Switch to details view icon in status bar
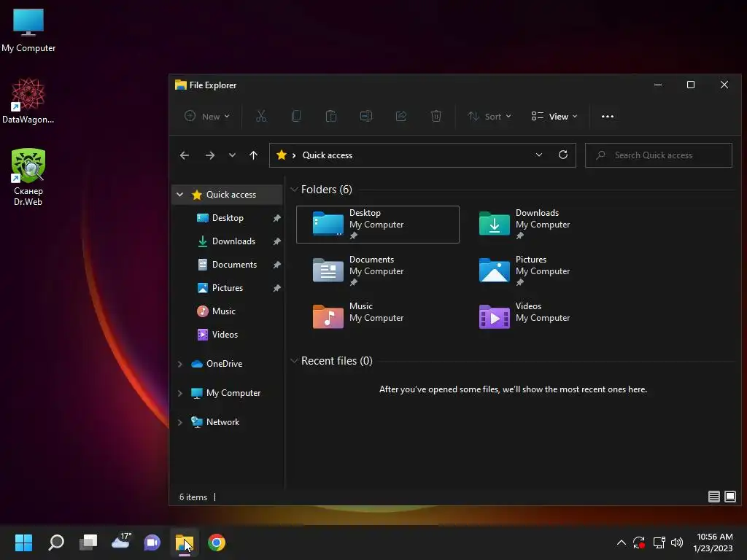Image resolution: width=747 pixels, height=560 pixels. pyautogui.click(x=713, y=497)
